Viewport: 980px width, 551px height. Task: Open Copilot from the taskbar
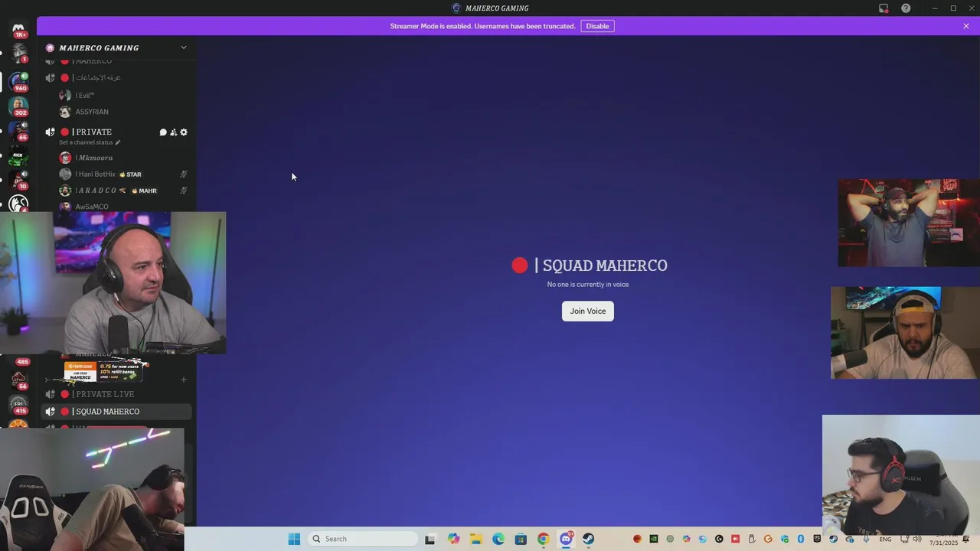(454, 539)
